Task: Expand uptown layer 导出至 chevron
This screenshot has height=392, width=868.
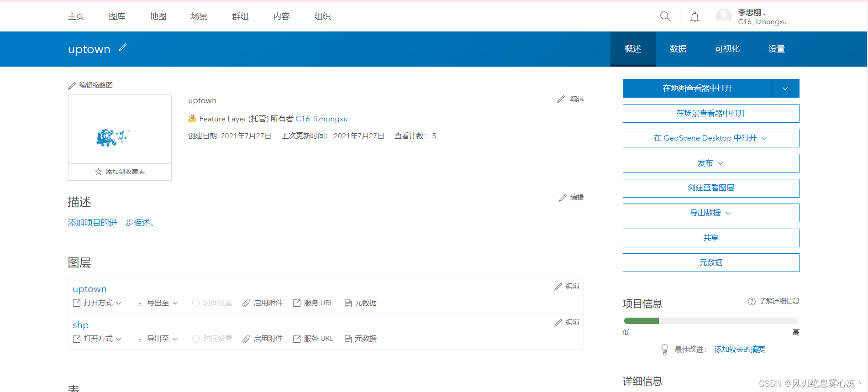Action: click(175, 303)
